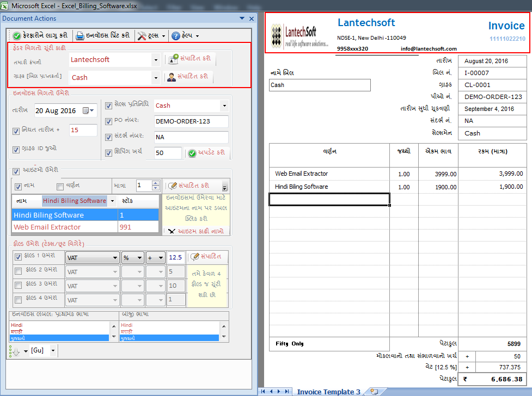This screenshot has height=396, width=532.
Task: Switch to the Invoice Template 3 sheet tab
Action: pos(328,392)
